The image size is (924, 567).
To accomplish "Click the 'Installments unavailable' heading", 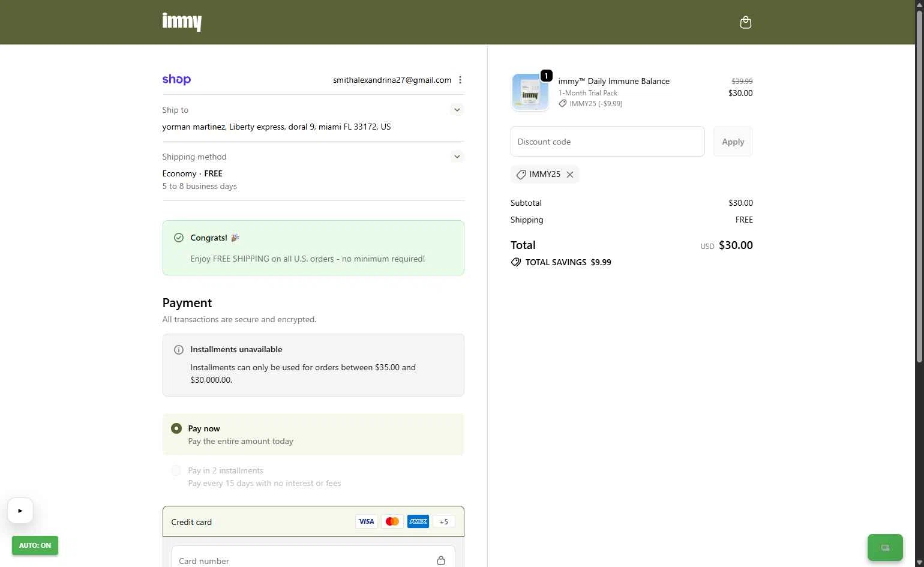I will point(236,349).
